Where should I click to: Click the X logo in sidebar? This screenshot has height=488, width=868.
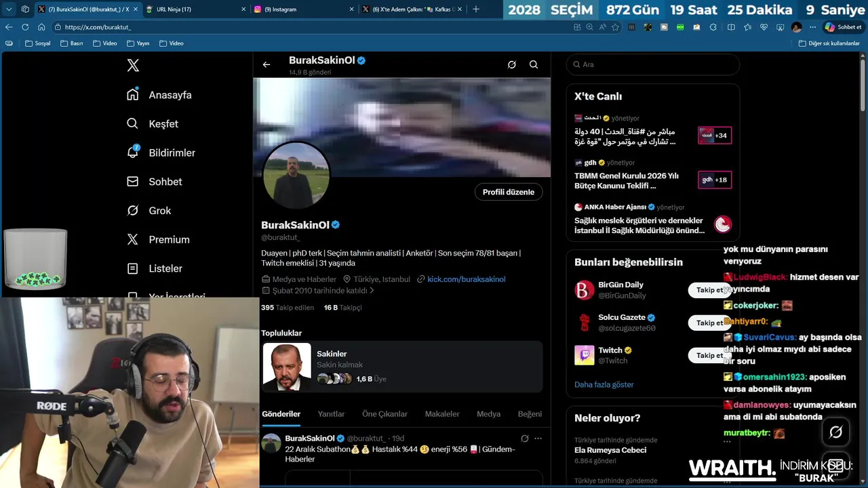[133, 65]
